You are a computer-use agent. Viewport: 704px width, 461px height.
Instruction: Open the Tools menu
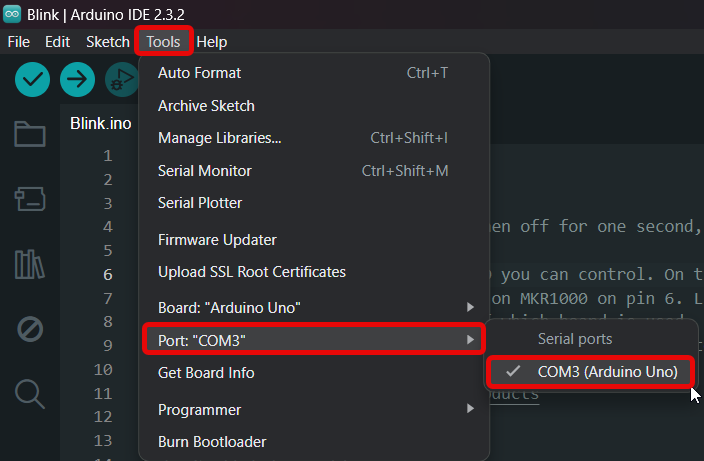(x=163, y=42)
